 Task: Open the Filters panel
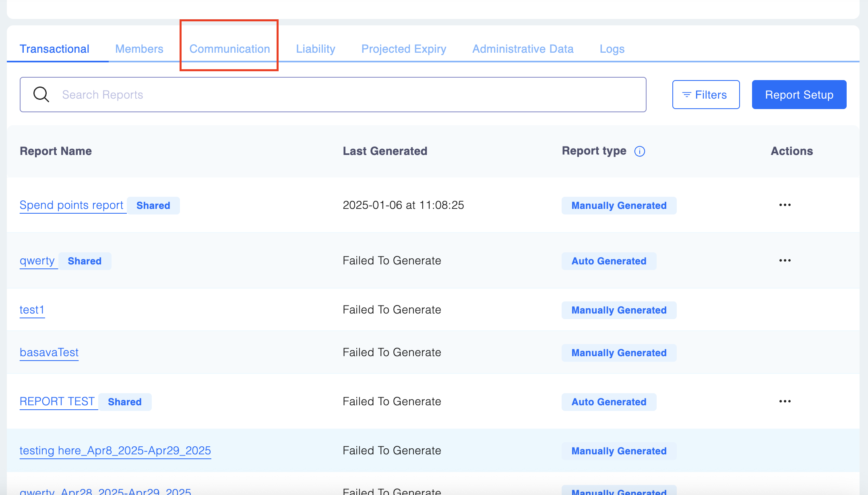pos(706,95)
